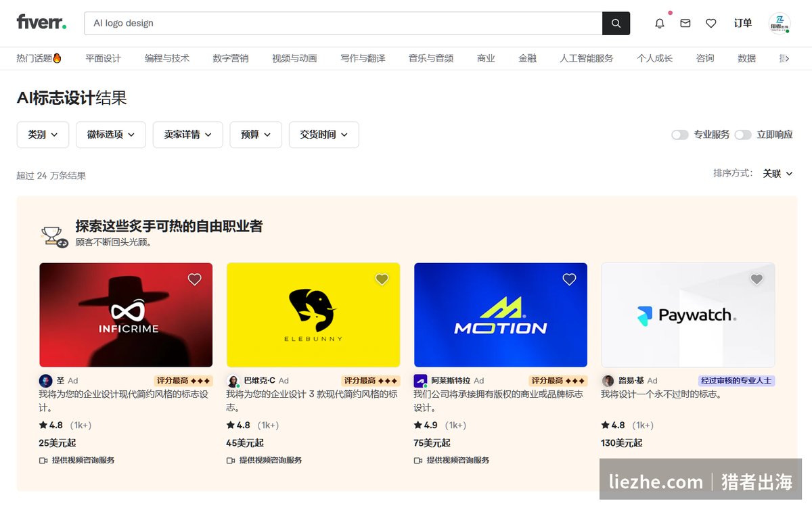Open the 数字营销 category
The width and height of the screenshot is (812, 508).
click(231, 58)
